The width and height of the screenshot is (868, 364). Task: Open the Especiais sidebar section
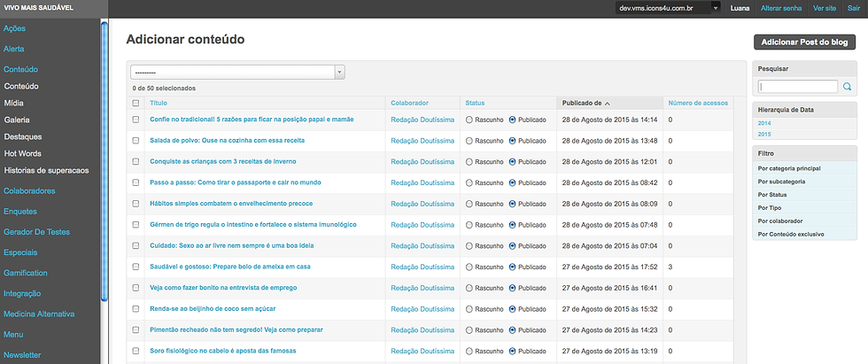pos(20,252)
